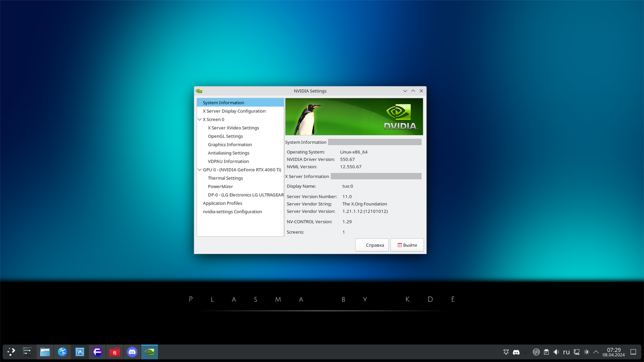Click the Discord system tray icon
The image size is (644, 362).
click(x=516, y=352)
